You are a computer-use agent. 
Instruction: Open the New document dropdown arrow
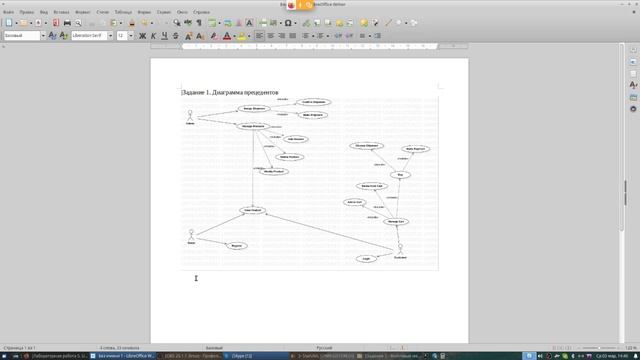(16, 23)
